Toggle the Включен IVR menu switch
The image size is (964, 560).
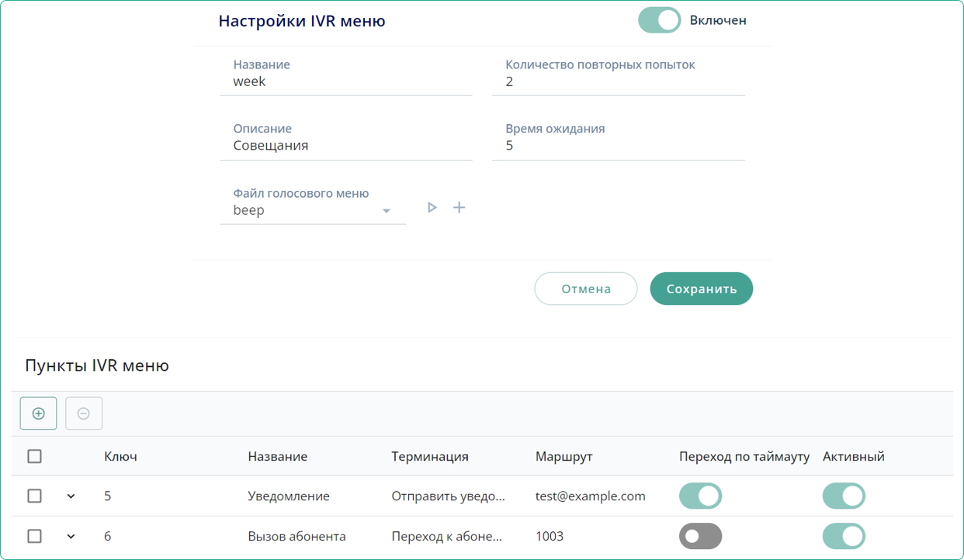pos(659,20)
